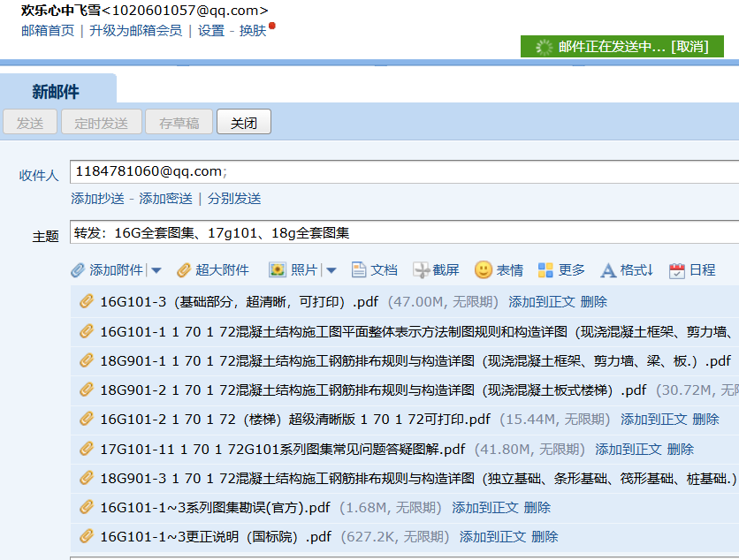Click 添加到正文 for 16G101-1~3系列图集勘误 attachment
Viewport: 739px width, 560px height.
click(x=485, y=507)
